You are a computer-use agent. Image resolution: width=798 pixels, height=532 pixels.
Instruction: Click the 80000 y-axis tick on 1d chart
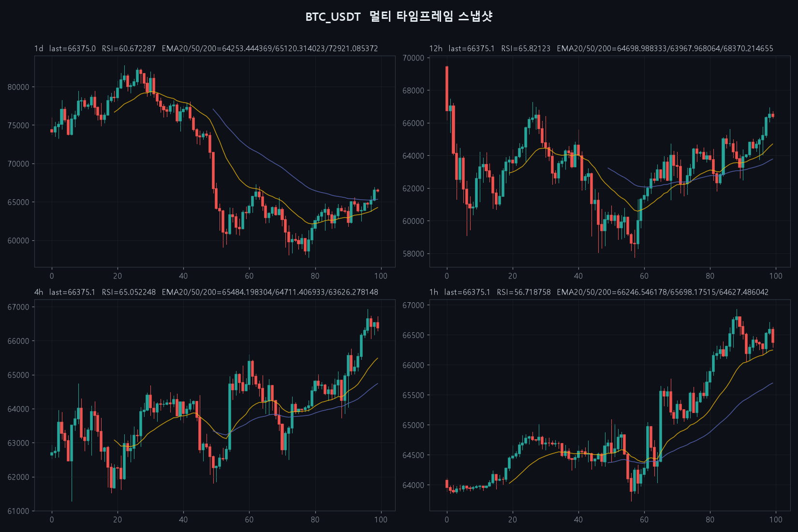18,87
